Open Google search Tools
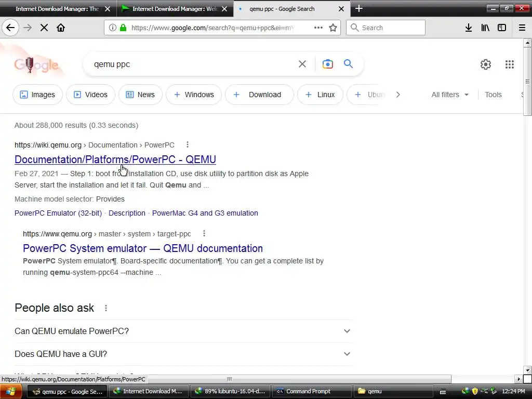This screenshot has height=399, width=532. click(x=493, y=95)
